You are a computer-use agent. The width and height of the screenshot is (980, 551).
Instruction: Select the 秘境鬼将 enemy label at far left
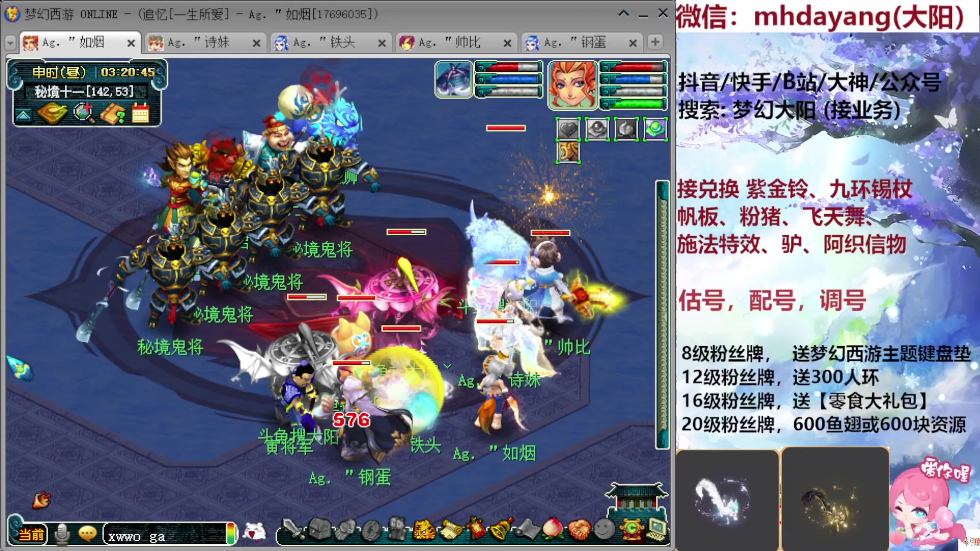point(170,347)
